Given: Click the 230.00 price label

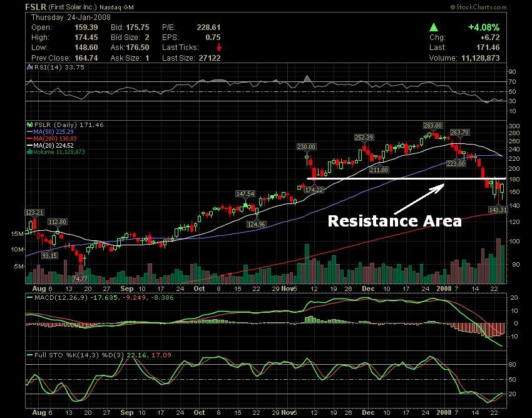Looking at the screenshot, I should pyautogui.click(x=307, y=147).
